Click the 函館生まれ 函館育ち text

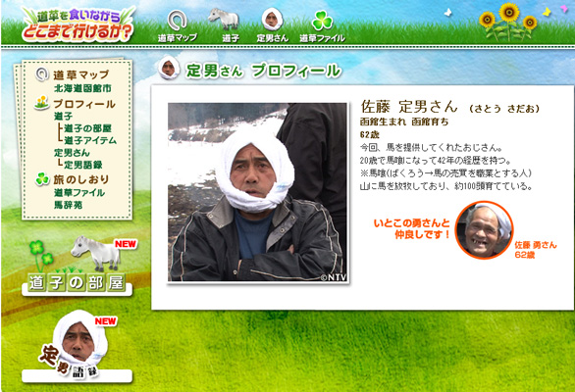404,122
